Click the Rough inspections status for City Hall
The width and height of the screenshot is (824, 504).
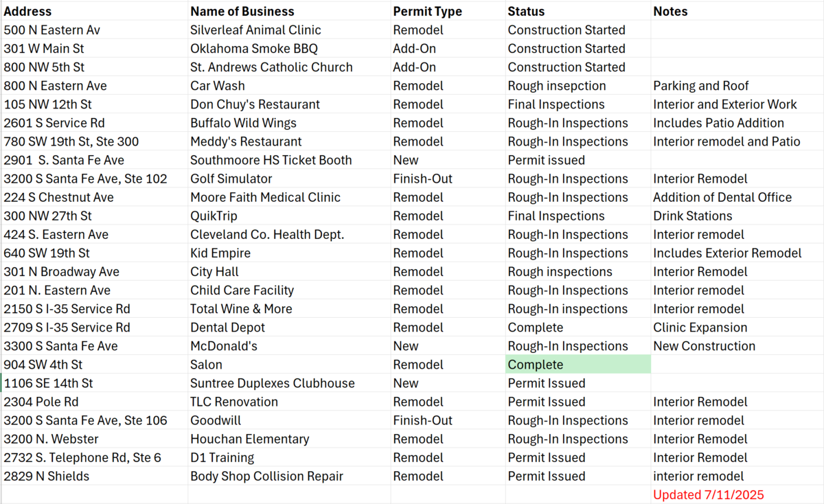pyautogui.click(x=578, y=271)
